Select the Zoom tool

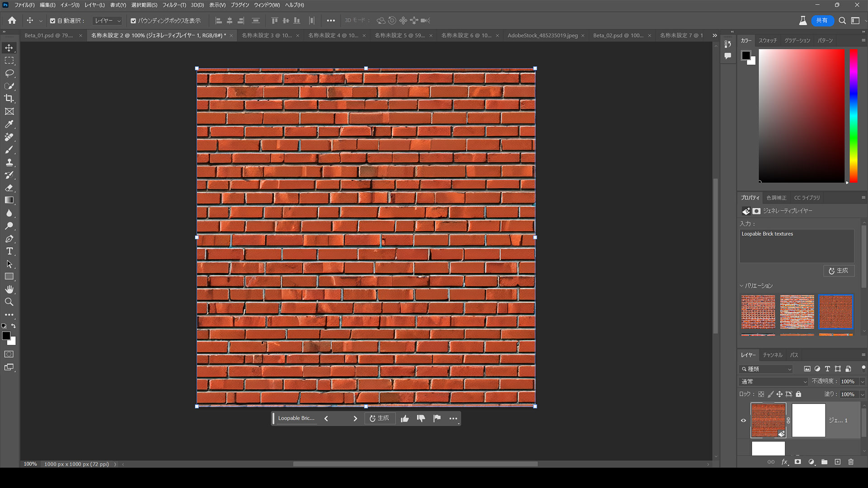pos(9,302)
